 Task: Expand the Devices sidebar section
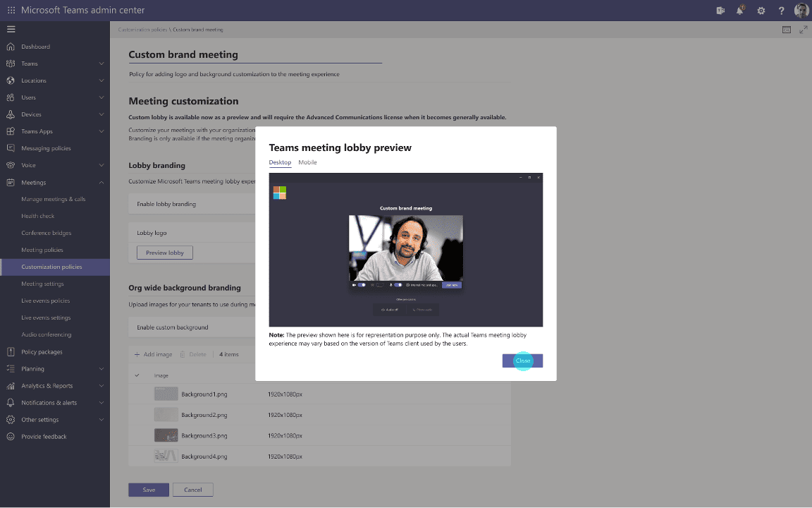point(101,114)
